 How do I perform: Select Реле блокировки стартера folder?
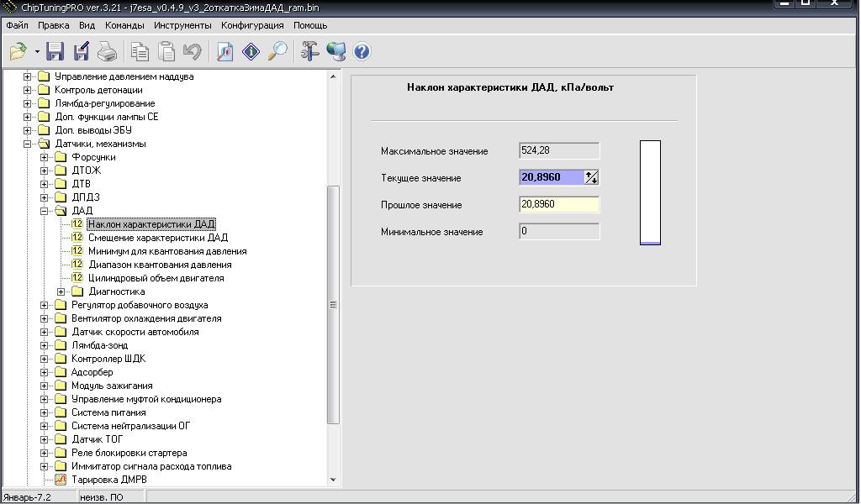[129, 453]
